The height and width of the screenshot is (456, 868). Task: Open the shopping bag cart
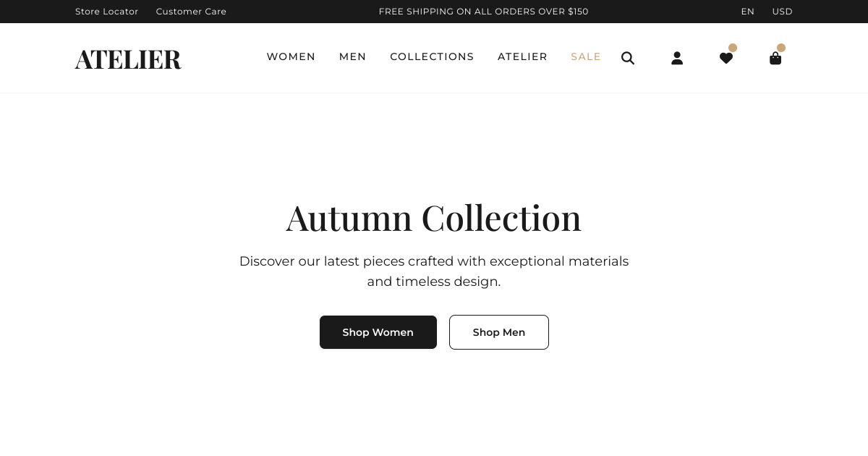click(775, 59)
